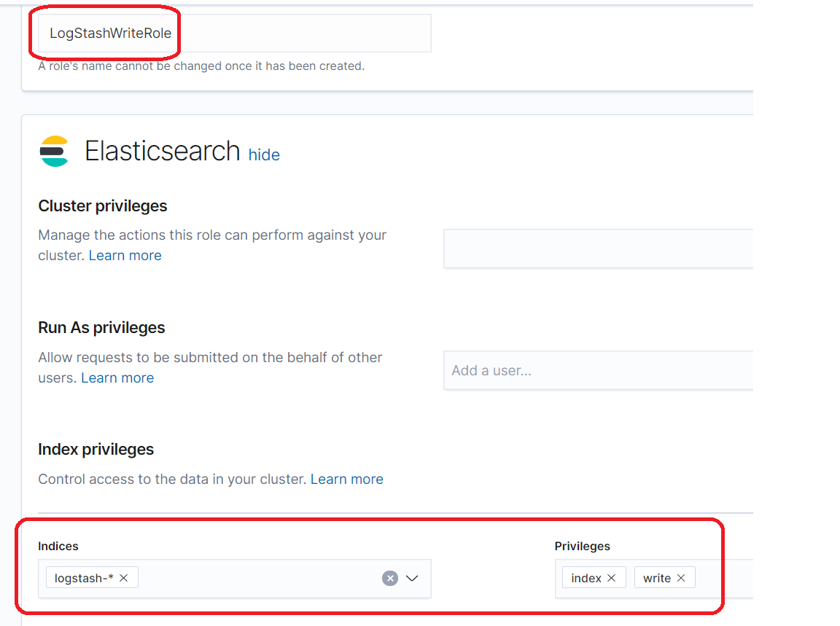Screen dimensions: 840x626
Task: Click the Elasticsearch logo icon
Action: point(54,152)
